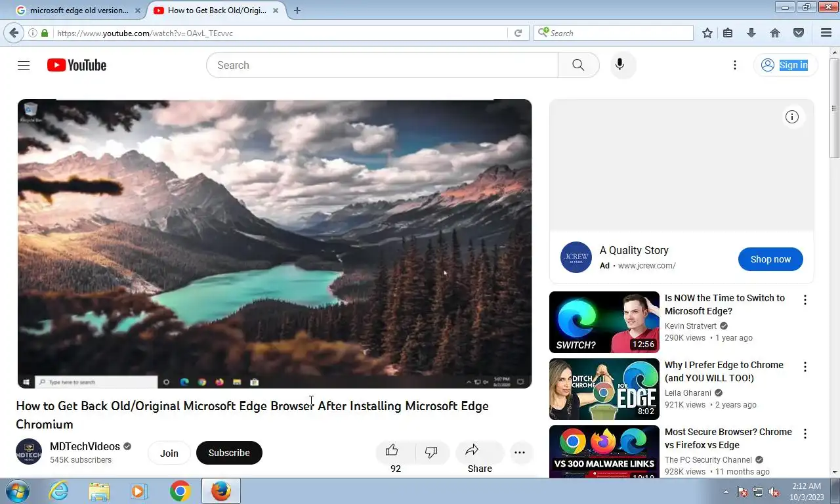This screenshot has height=504, width=840.
Task: Click Firefox back navigation arrow
Action: (x=14, y=33)
